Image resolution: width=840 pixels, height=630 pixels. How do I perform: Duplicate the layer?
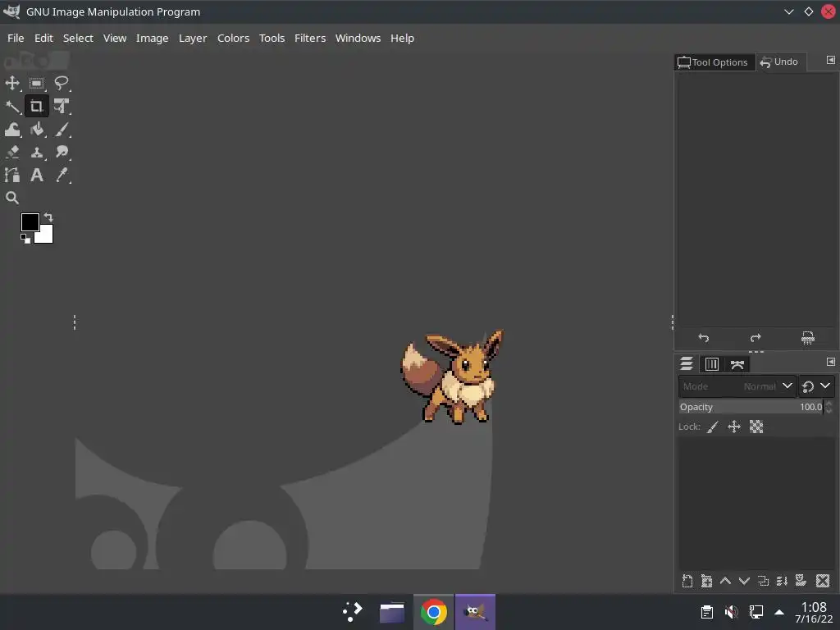764,582
